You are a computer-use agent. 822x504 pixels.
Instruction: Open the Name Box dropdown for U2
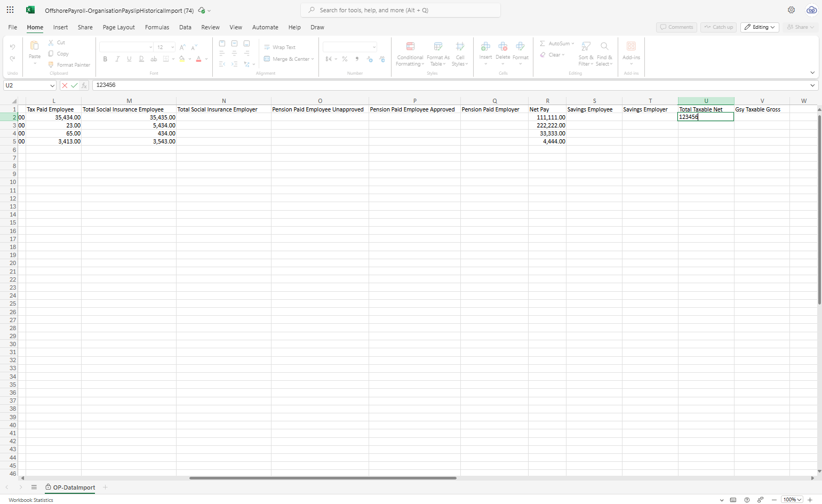coord(52,85)
